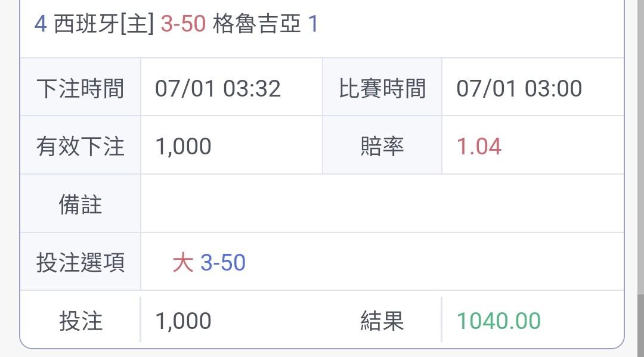Click the red odds value 1.04

[479, 146]
